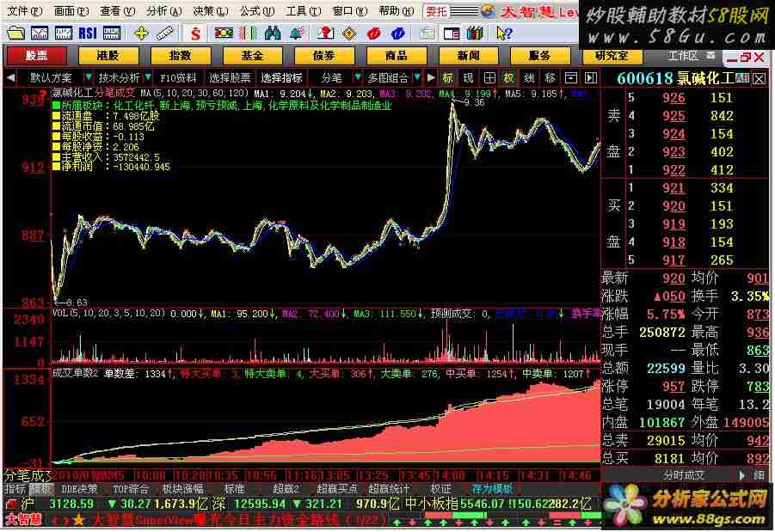
Task: Close the 600618 quote side panel
Action: [x=760, y=78]
